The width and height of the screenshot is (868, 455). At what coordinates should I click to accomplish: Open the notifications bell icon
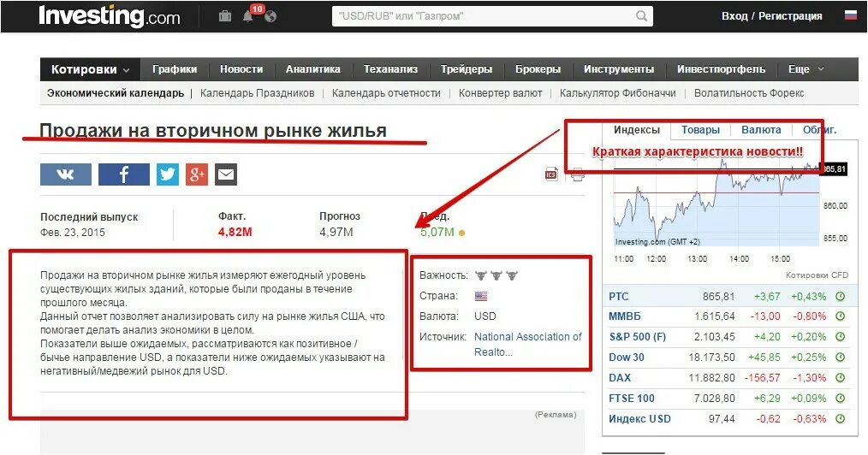(248, 16)
